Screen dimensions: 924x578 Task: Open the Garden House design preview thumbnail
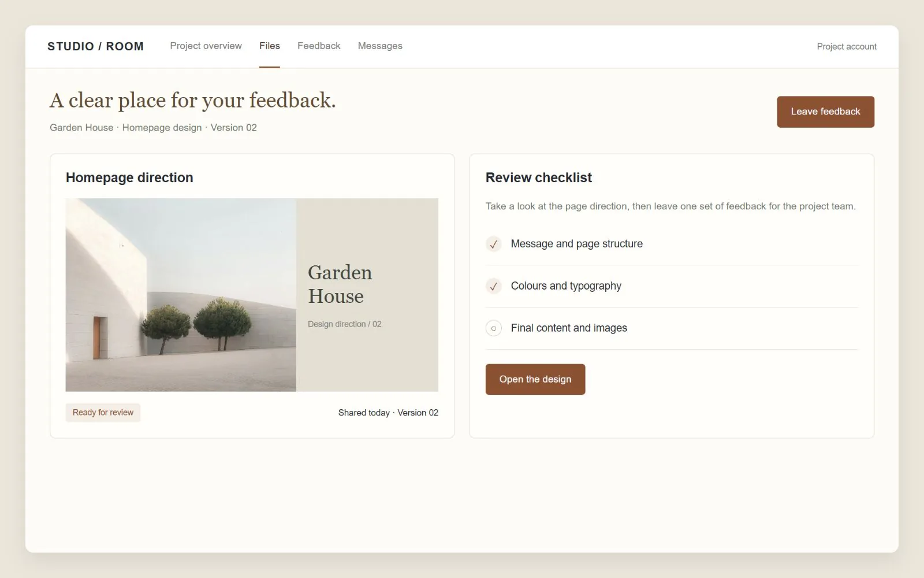(x=252, y=295)
